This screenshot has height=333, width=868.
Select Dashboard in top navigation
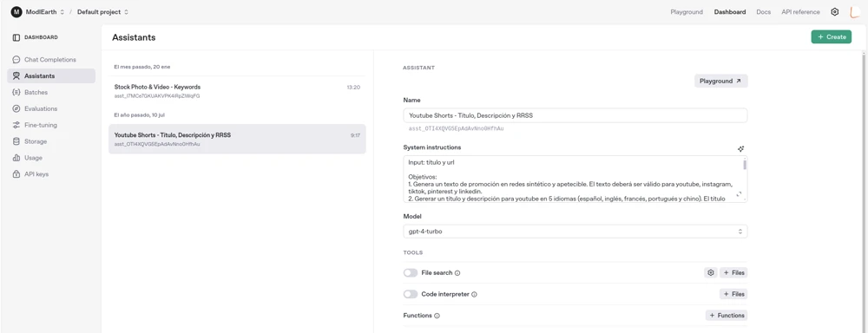[x=730, y=11]
